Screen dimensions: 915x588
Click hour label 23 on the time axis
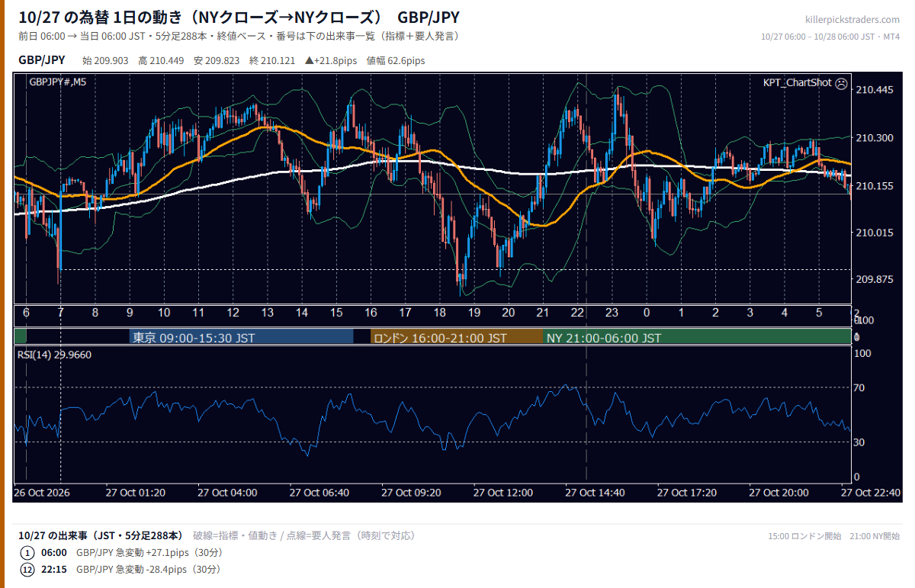[612, 313]
